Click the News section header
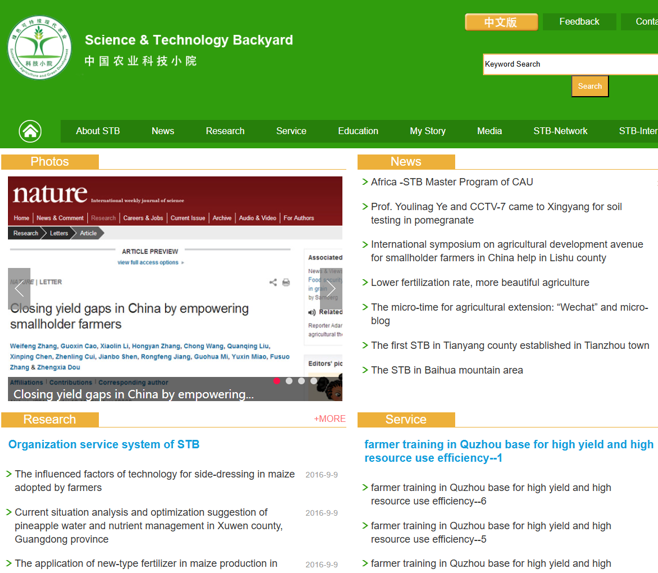This screenshot has height=573, width=658. tap(406, 162)
